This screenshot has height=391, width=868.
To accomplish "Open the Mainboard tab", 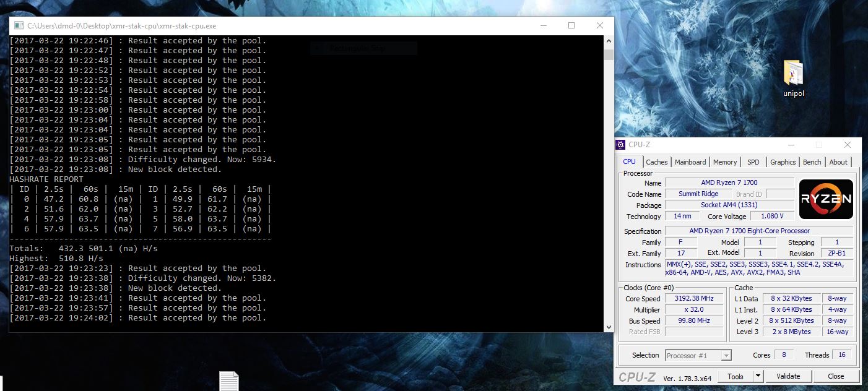I will (690, 162).
